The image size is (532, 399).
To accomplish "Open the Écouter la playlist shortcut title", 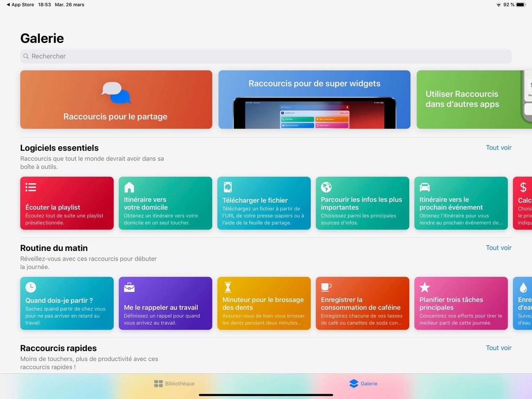I will [x=53, y=207].
